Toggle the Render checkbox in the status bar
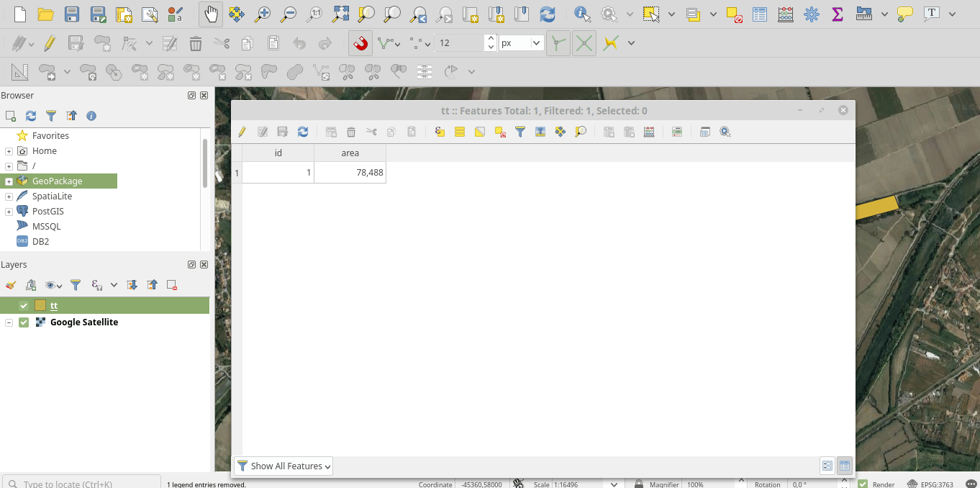This screenshot has height=488, width=980. tap(863, 484)
